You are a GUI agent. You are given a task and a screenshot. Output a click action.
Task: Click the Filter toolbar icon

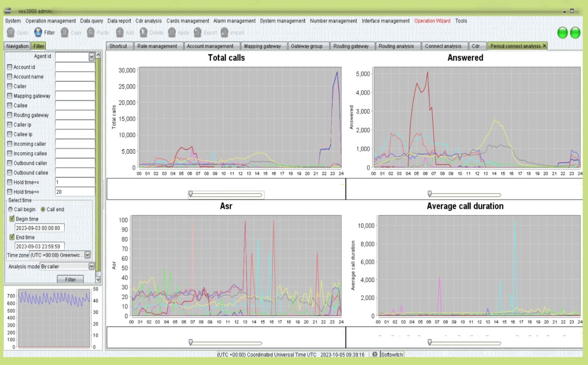point(38,32)
